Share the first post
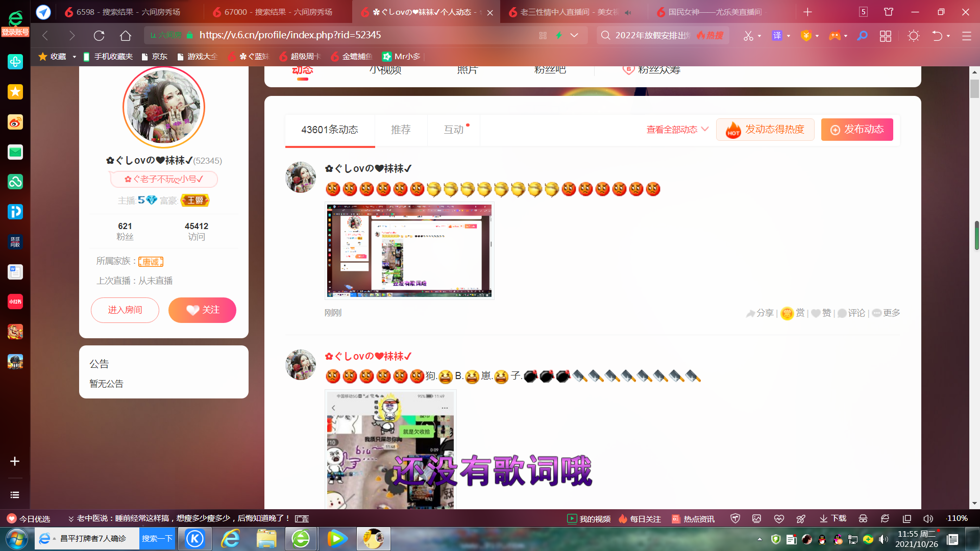The width and height of the screenshot is (980, 551). pyautogui.click(x=760, y=313)
